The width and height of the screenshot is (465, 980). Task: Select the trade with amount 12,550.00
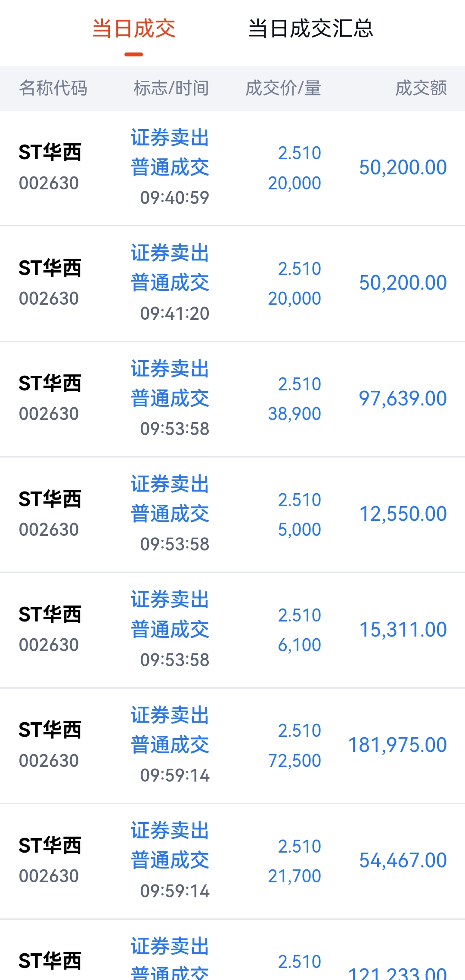pos(232,514)
